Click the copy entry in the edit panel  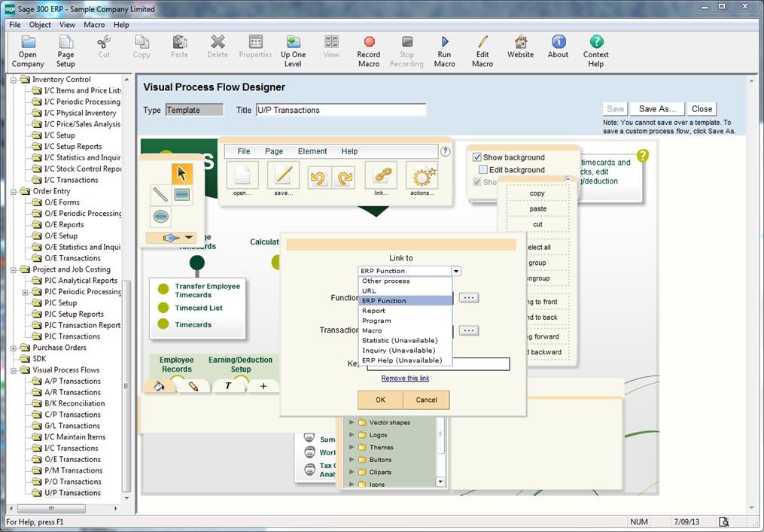click(537, 193)
